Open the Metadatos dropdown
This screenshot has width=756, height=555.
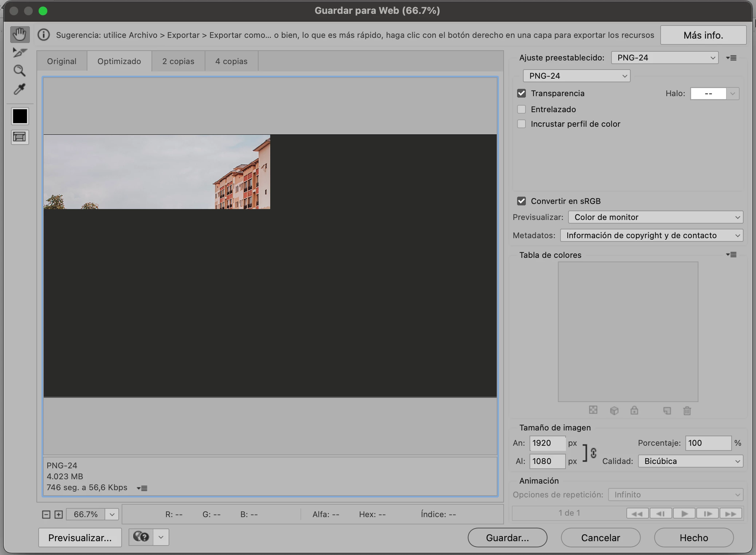(x=651, y=235)
